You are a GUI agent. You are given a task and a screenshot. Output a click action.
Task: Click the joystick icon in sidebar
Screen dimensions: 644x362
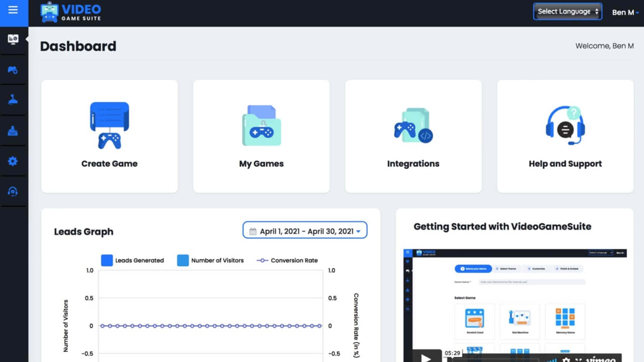(x=13, y=100)
